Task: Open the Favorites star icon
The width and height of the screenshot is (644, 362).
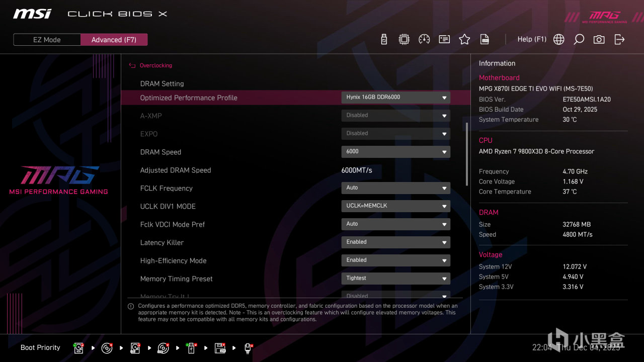Action: coord(464,39)
